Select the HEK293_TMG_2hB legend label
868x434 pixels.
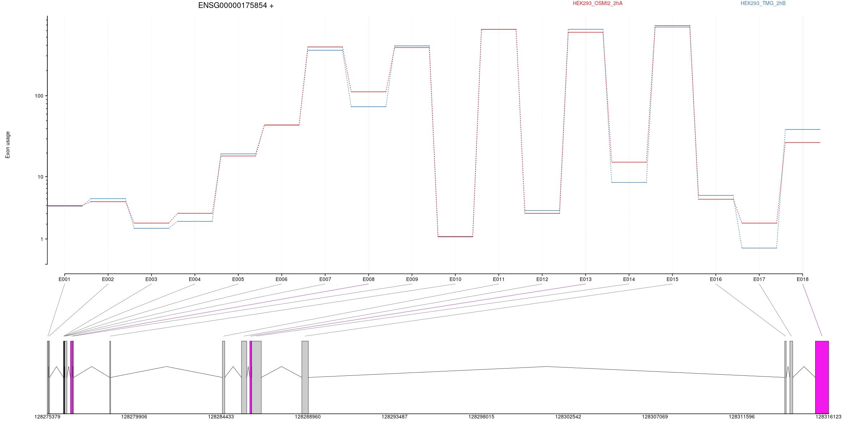tap(763, 3)
